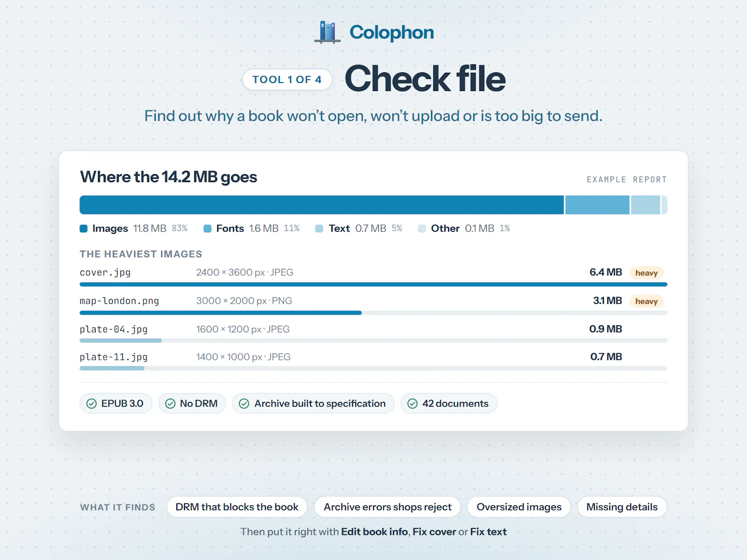Click the check icon beside 42 documents
Viewport: 747px width, 560px height.
coord(412,404)
